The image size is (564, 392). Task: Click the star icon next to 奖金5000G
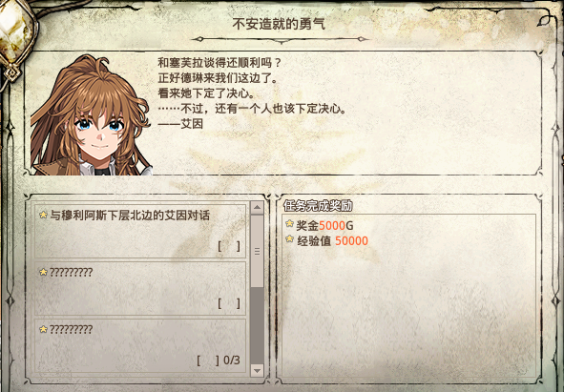pyautogui.click(x=289, y=224)
